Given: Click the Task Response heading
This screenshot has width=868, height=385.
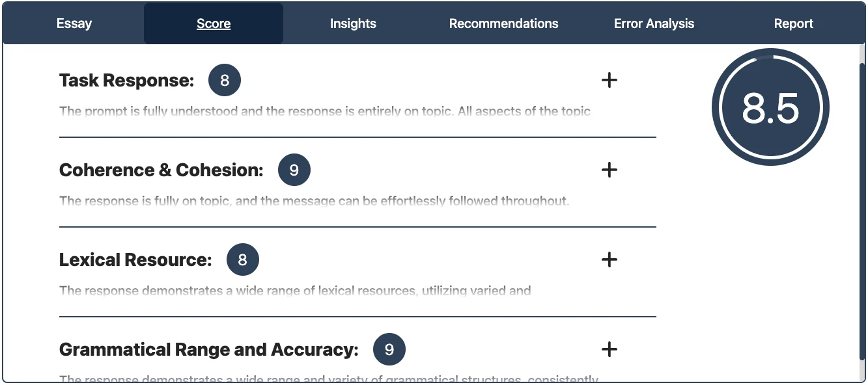Looking at the screenshot, I should coord(127,81).
